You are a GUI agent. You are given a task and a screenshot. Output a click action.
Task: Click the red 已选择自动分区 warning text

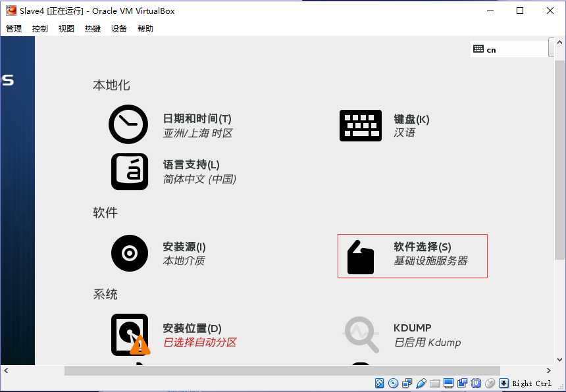pyautogui.click(x=199, y=342)
